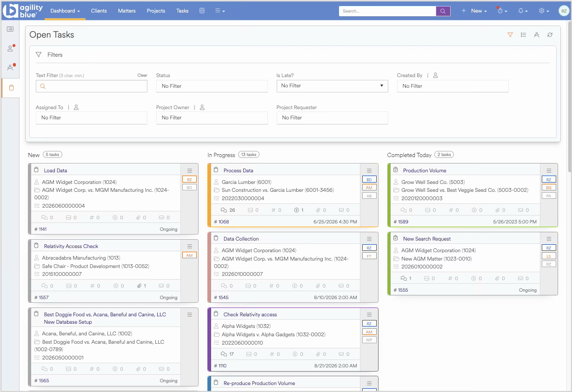Toggle the RZ assignee badge on Load Data card

click(x=189, y=179)
